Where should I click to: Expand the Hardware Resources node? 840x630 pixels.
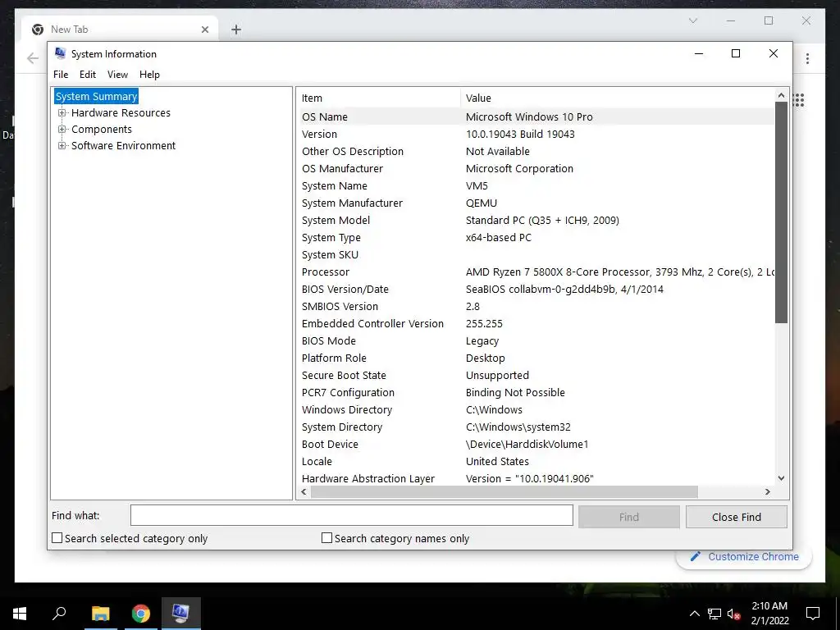click(62, 113)
